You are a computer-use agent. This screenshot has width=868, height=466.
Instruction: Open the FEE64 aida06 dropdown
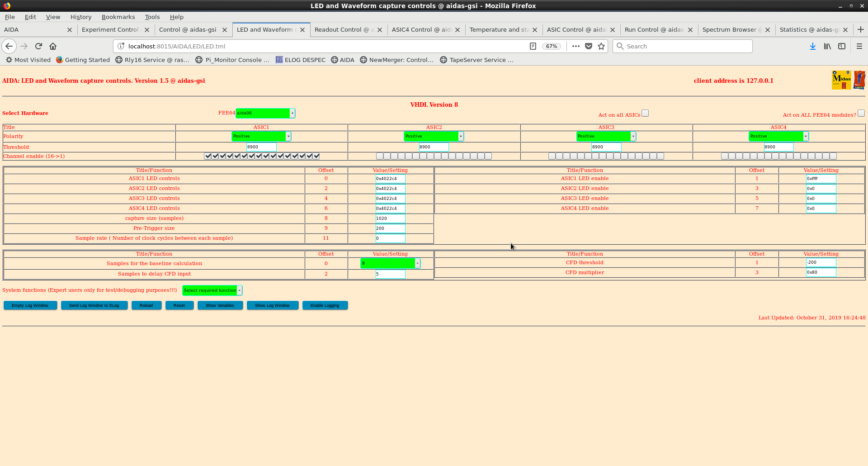[x=265, y=113]
